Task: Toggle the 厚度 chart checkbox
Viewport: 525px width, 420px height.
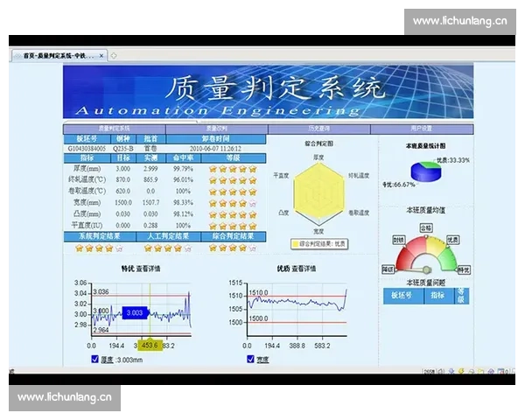Action: coord(94,360)
